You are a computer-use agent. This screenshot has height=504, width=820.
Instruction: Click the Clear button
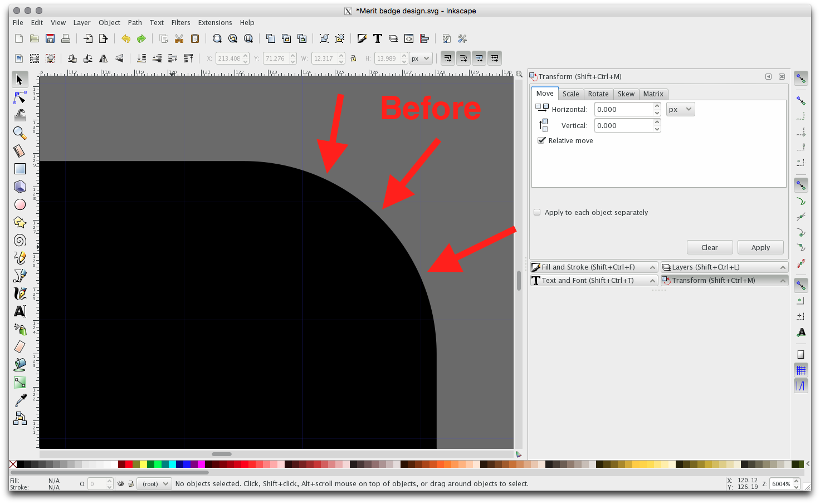(x=709, y=247)
